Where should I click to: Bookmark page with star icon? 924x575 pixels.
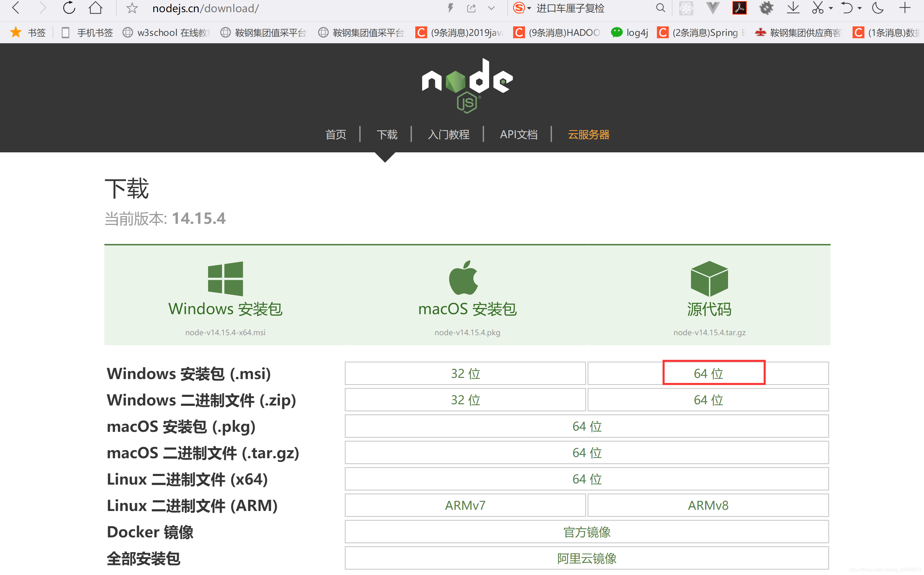pyautogui.click(x=132, y=8)
